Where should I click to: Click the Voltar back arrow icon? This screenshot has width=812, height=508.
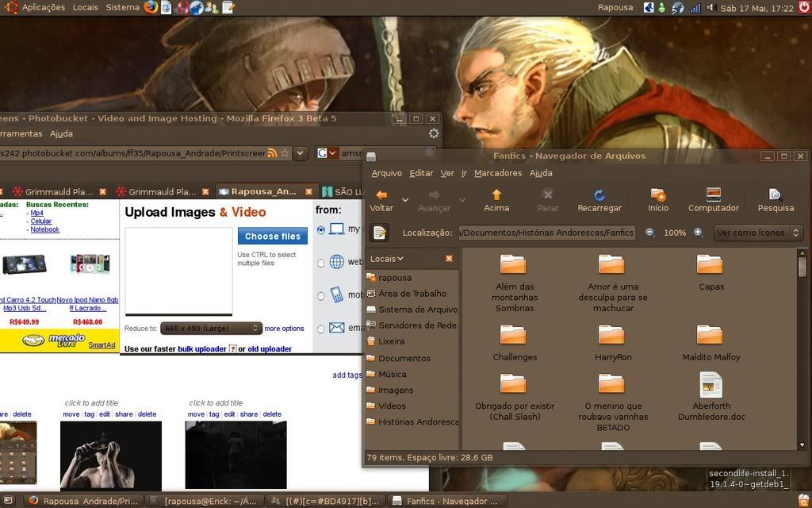point(381,195)
